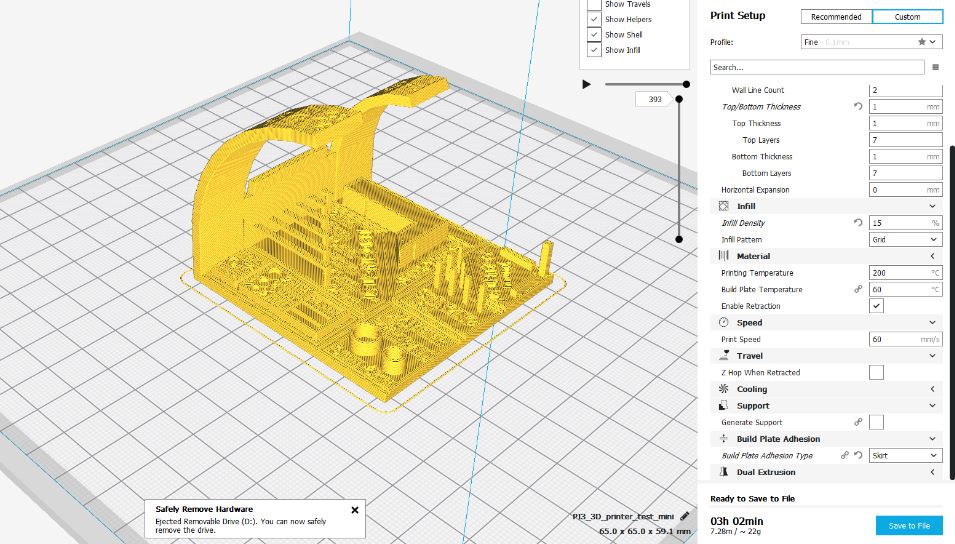Viewport: 955px width, 544px height.
Task: Click the Print Speed value field
Action: 906,339
